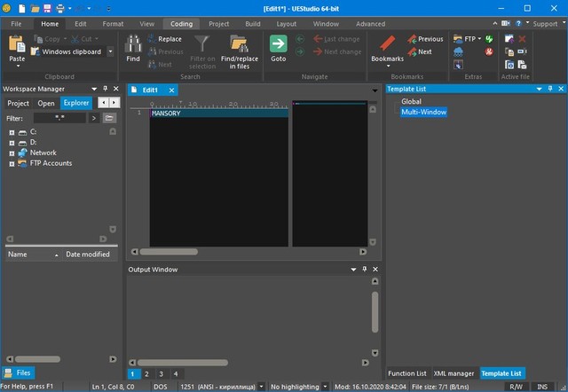Pin the Workspace Manager panel
This screenshot has height=392, width=568.
104,89
